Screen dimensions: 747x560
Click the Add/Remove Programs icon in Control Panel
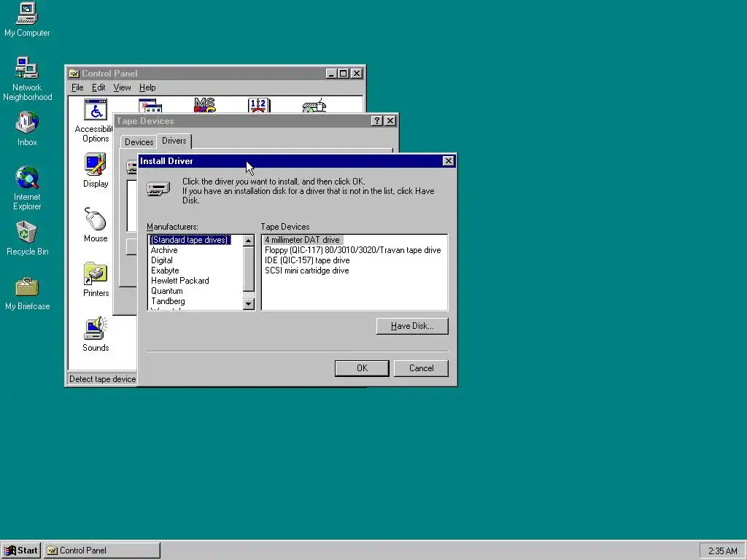click(150, 105)
